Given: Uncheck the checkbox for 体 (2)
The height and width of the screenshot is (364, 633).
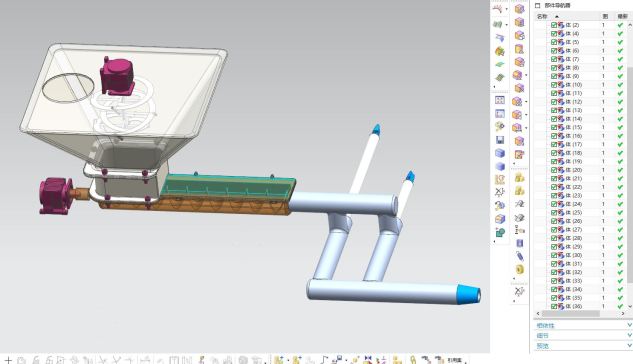Looking at the screenshot, I should pos(554,25).
